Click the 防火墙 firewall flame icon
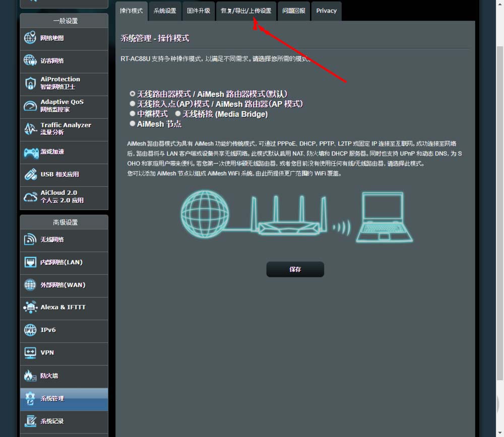Image resolution: width=504 pixels, height=437 pixels. point(30,375)
